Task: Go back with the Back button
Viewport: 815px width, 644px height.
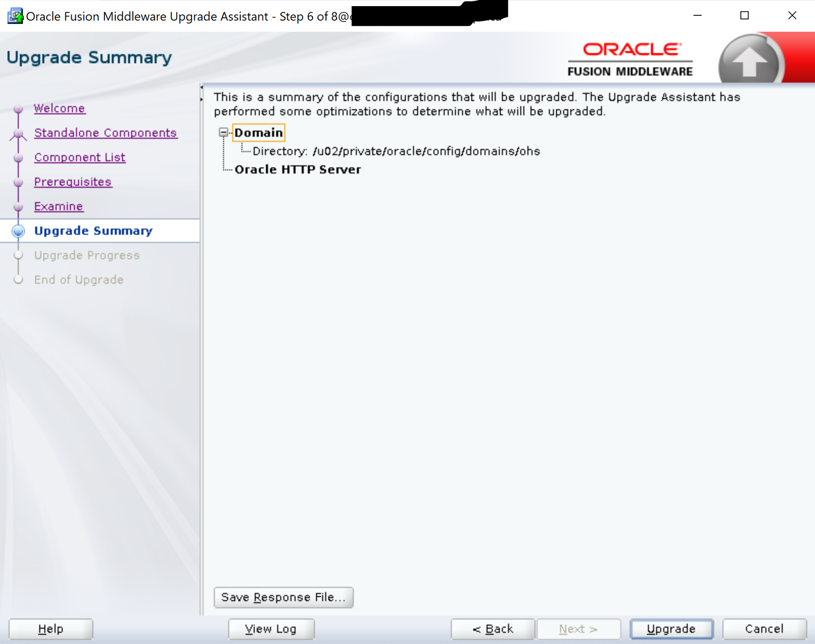Action: (x=493, y=629)
